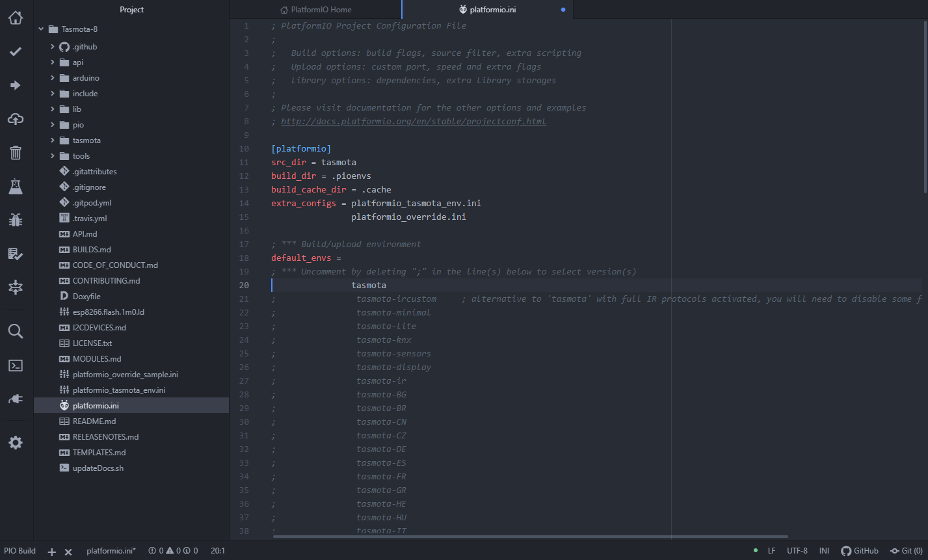Click the plus icon in the status bar
This screenshot has height=560, width=928.
pyautogui.click(x=52, y=552)
